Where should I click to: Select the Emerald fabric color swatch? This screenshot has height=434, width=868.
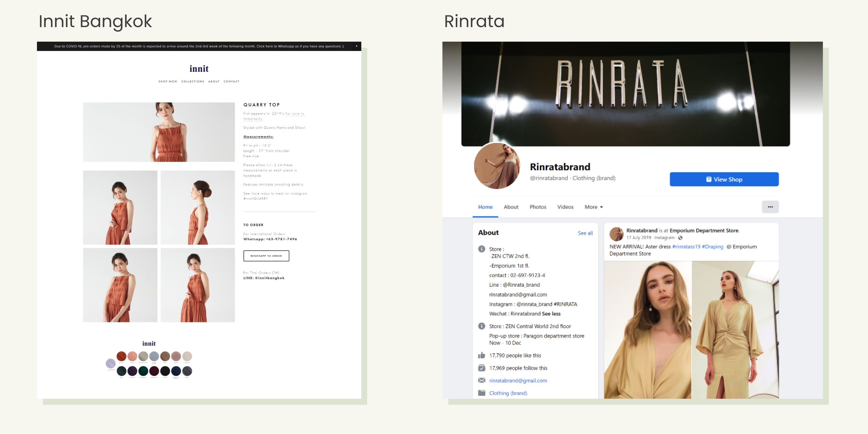[x=143, y=371]
